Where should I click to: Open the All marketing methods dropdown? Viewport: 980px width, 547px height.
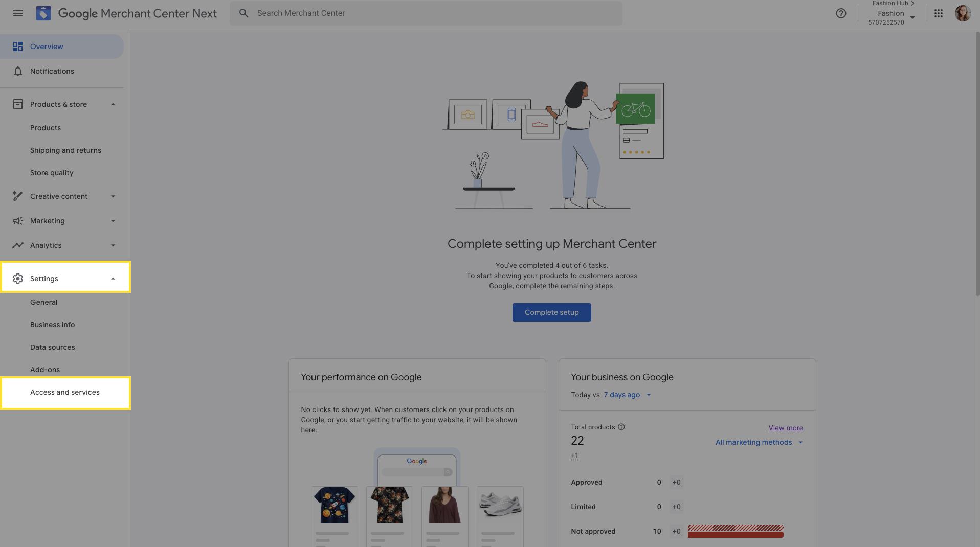[x=759, y=442]
